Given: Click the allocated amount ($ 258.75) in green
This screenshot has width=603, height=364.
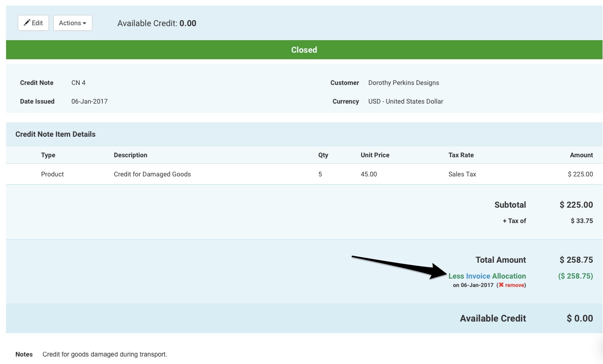Looking at the screenshot, I should click(575, 276).
